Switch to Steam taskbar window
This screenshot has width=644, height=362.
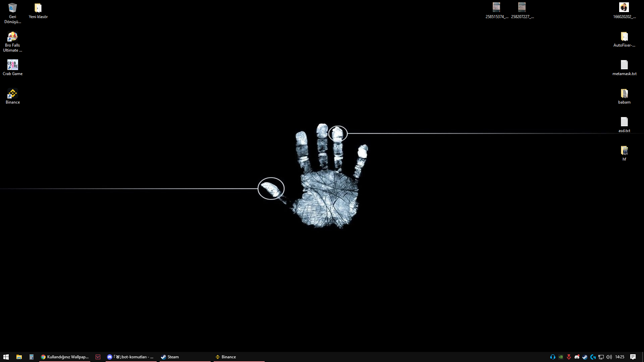184,357
